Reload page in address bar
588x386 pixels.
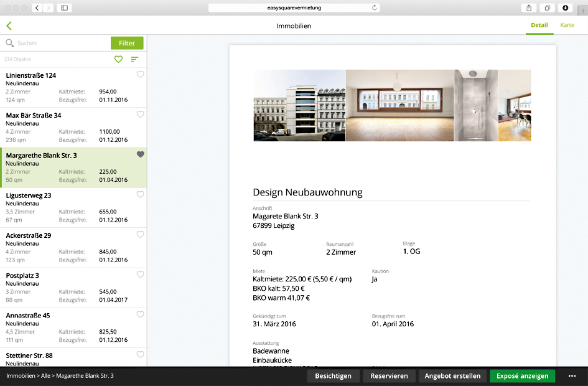tap(374, 7)
